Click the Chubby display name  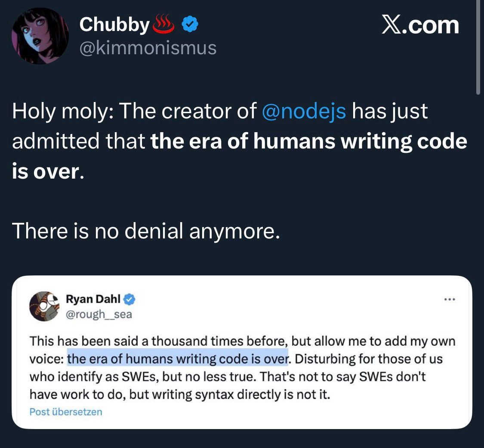[x=113, y=25]
